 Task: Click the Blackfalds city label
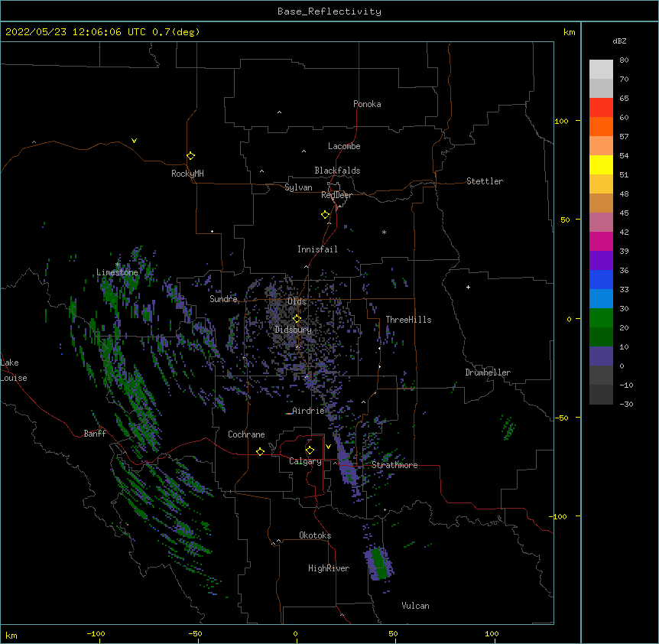337,171
